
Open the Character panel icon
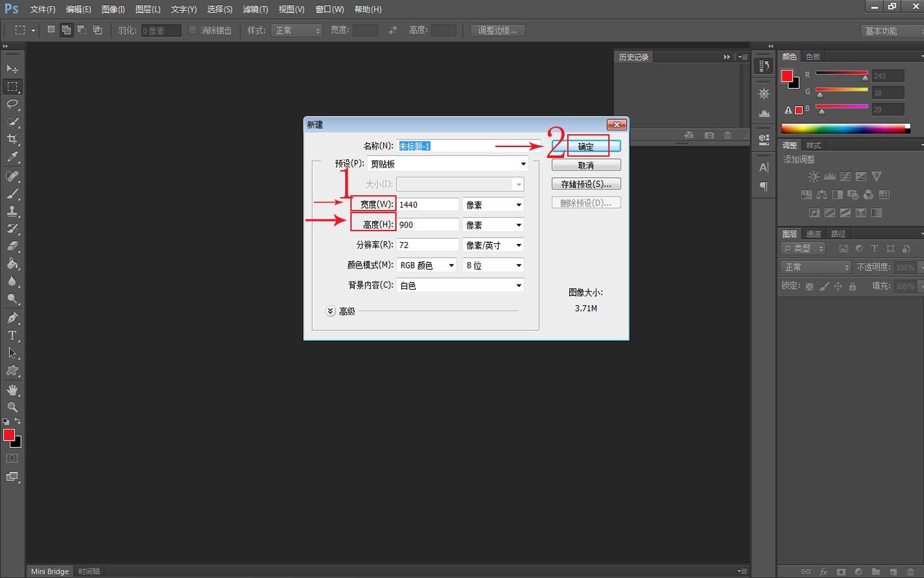(764, 168)
